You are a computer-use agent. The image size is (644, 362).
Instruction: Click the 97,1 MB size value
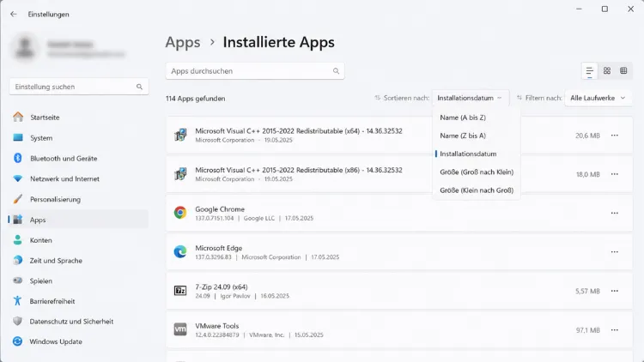coord(587,330)
